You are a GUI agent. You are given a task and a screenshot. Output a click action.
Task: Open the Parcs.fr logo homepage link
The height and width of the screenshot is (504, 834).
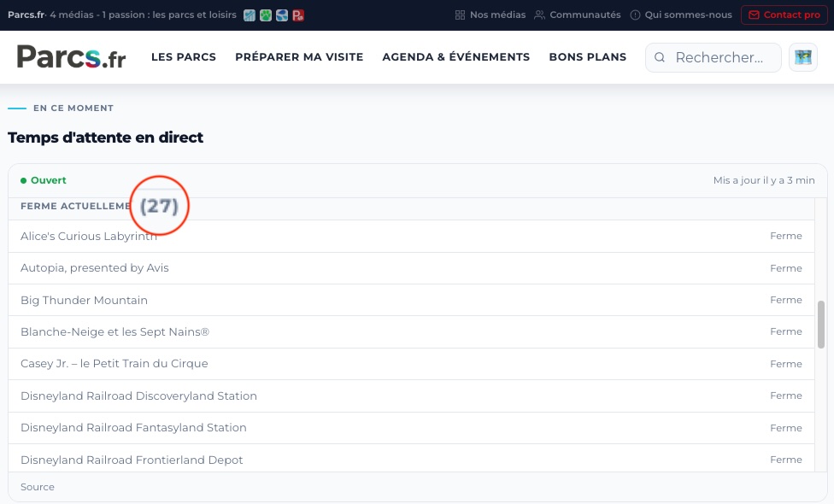pyautogui.click(x=71, y=57)
